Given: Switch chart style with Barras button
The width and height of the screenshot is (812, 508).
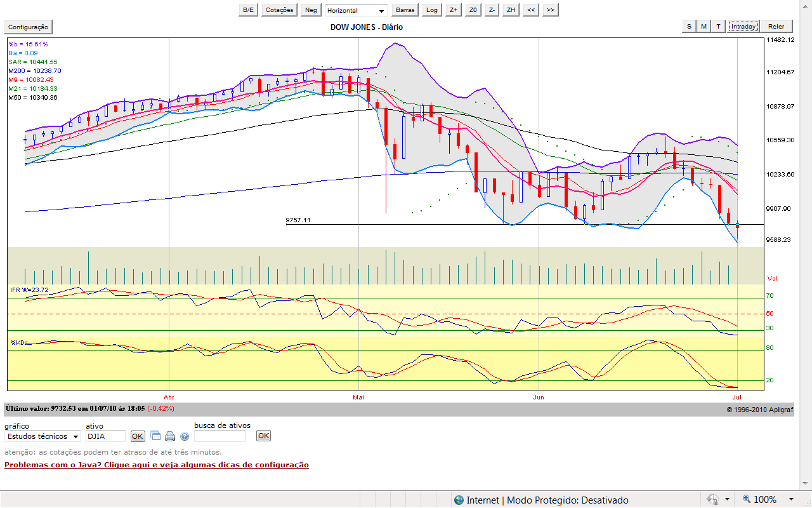Looking at the screenshot, I should click(x=405, y=10).
